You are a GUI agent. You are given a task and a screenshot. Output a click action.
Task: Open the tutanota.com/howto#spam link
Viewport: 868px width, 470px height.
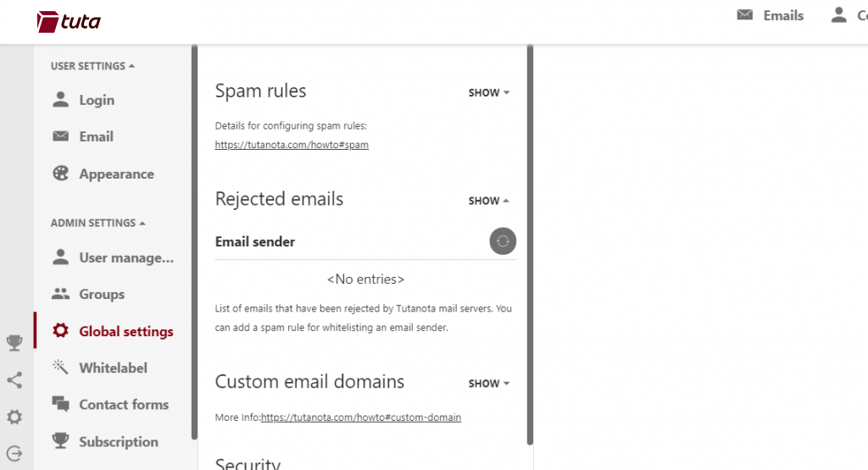coord(292,145)
